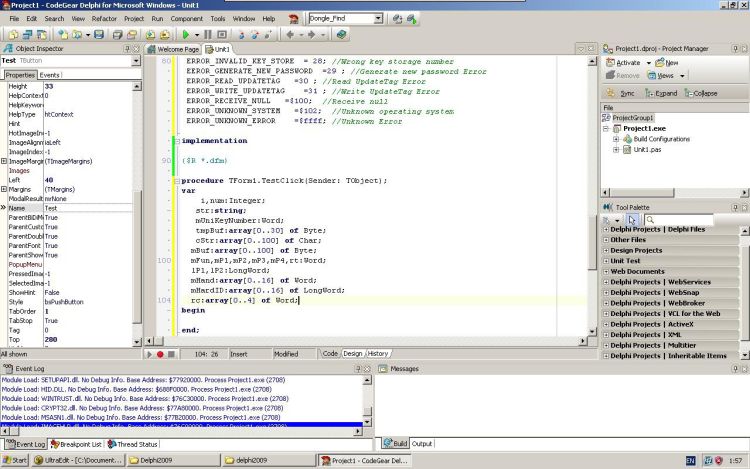Screen dimensions: 750x469
Task: Expand the ImageMargins property in Object Inspector
Action: tap(4, 161)
